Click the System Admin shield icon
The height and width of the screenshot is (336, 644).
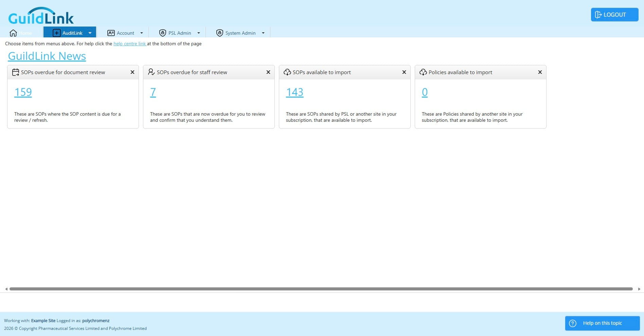[x=220, y=33]
